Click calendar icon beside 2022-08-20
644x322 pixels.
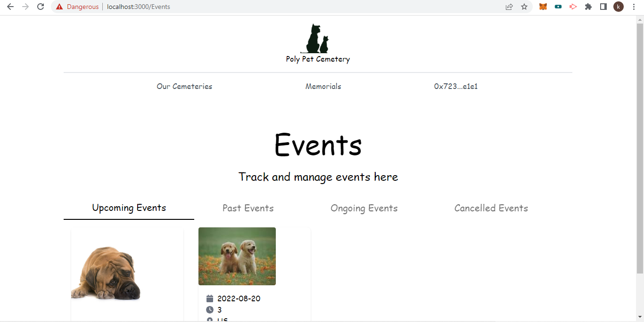click(x=210, y=298)
